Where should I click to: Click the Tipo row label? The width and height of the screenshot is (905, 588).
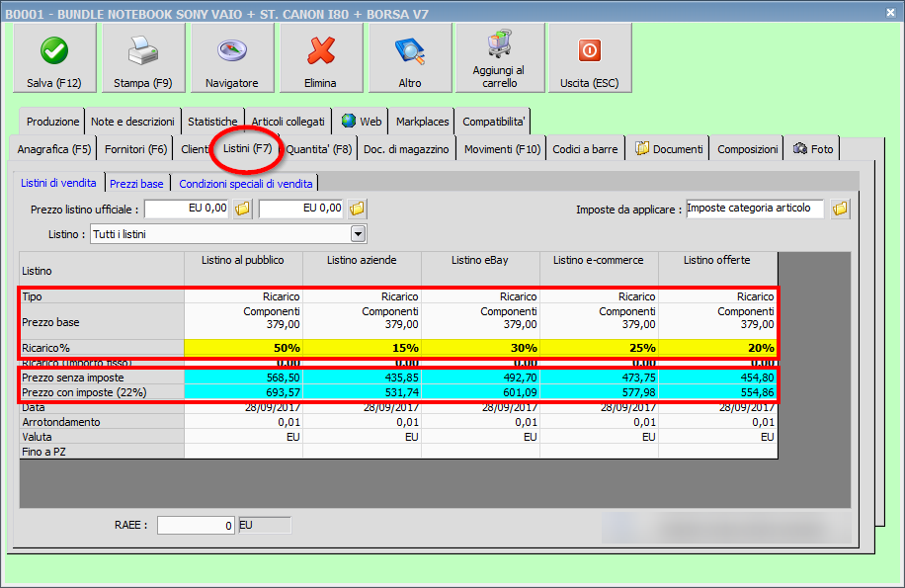102,296
